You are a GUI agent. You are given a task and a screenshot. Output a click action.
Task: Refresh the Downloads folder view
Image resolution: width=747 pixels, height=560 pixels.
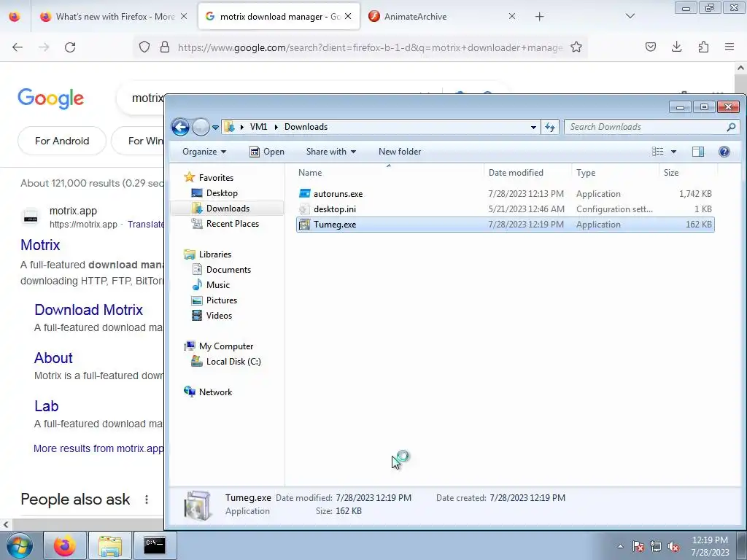(550, 127)
